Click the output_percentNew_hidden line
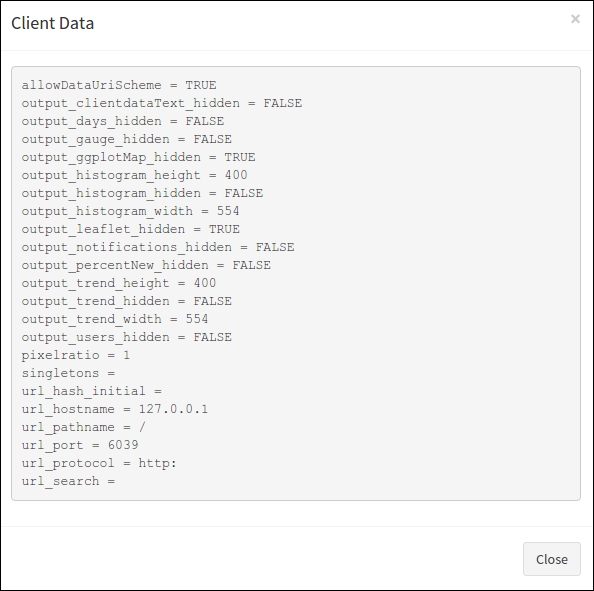This screenshot has height=591, width=594. pos(146,265)
